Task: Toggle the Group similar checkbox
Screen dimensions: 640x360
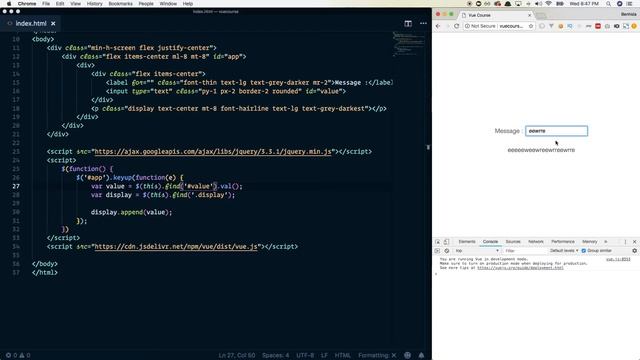Action: [584, 251]
